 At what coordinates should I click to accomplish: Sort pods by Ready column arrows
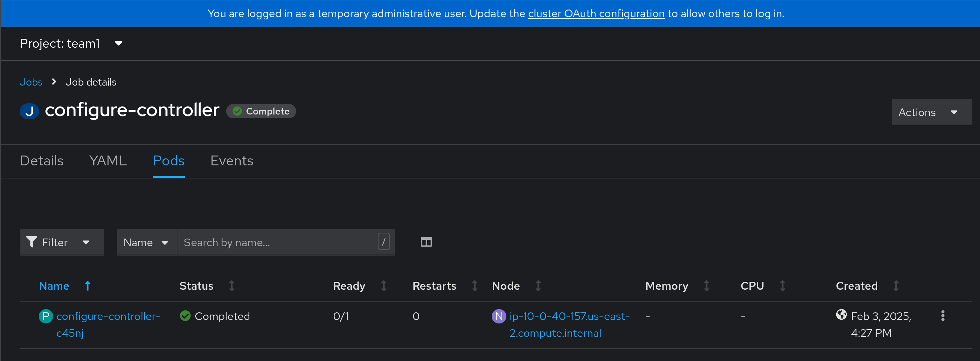[x=384, y=286]
